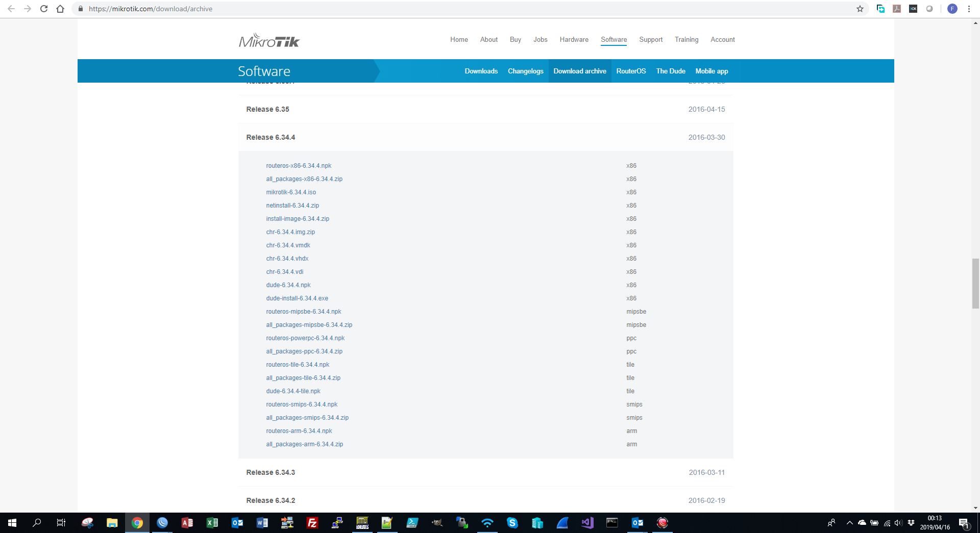Open Windows taskbar search
The image size is (980, 533).
click(x=37, y=523)
